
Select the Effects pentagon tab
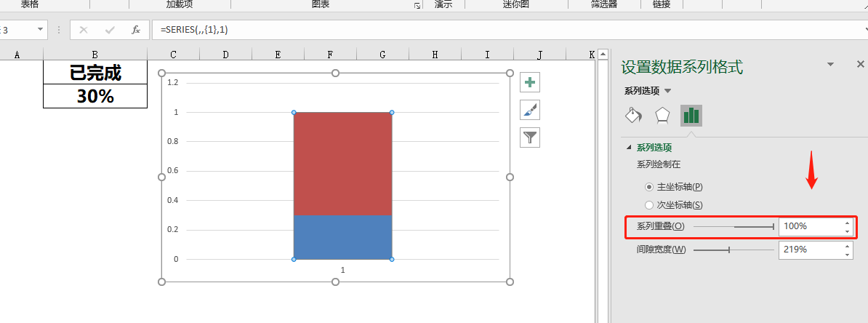662,115
